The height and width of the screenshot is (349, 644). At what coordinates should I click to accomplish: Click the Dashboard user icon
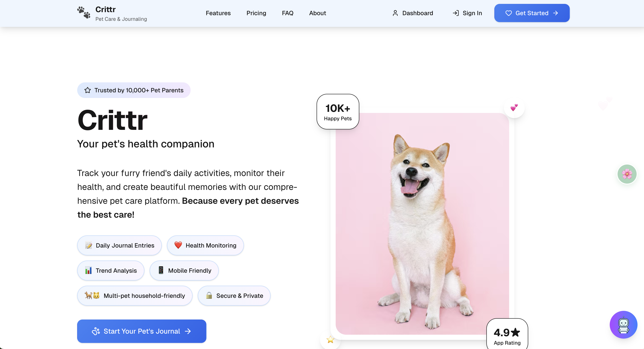(x=395, y=13)
